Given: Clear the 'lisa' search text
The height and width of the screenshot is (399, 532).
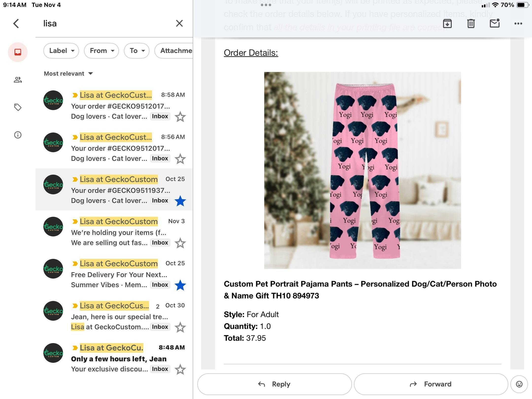Looking at the screenshot, I should pos(179,23).
